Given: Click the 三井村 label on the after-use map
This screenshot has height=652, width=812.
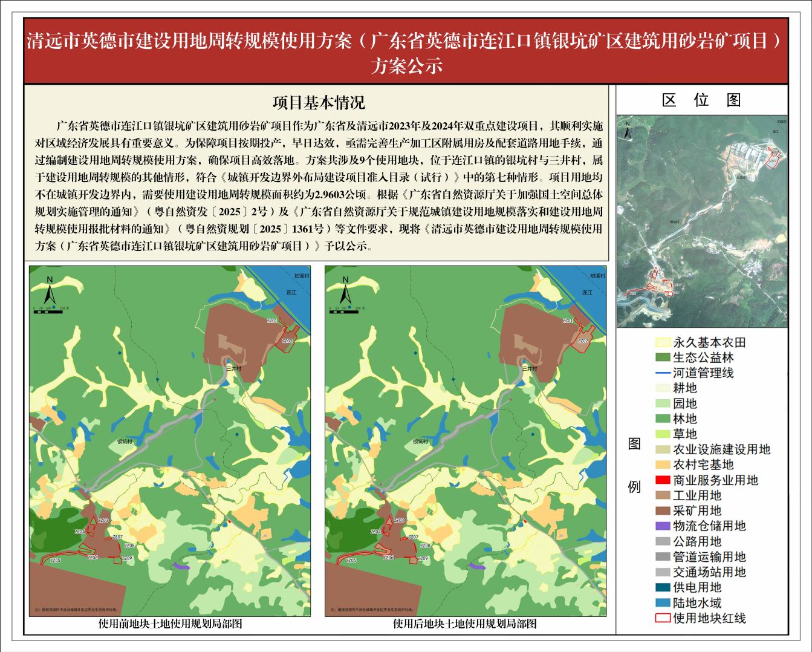Looking at the screenshot, I should 529,368.
